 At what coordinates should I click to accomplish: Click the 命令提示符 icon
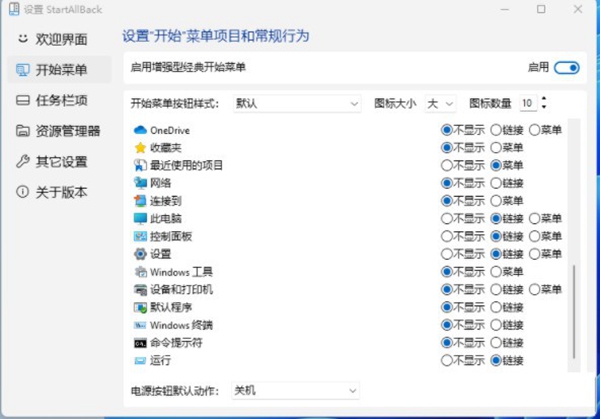[140, 343]
